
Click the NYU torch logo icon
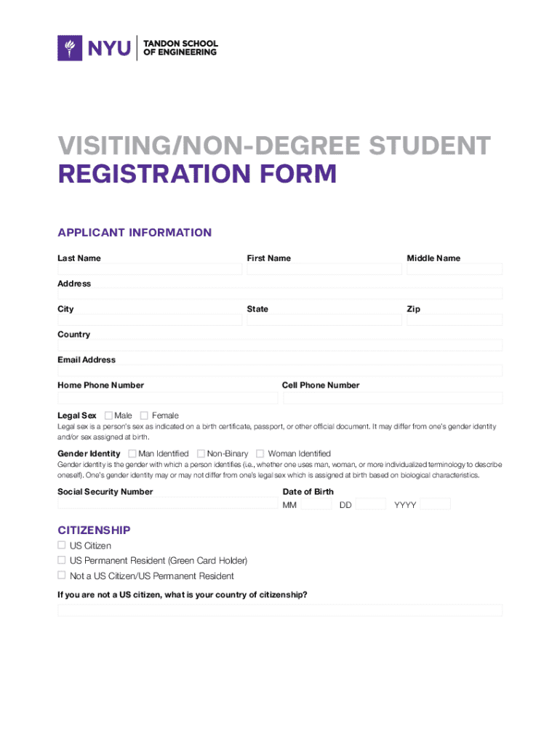(71, 48)
